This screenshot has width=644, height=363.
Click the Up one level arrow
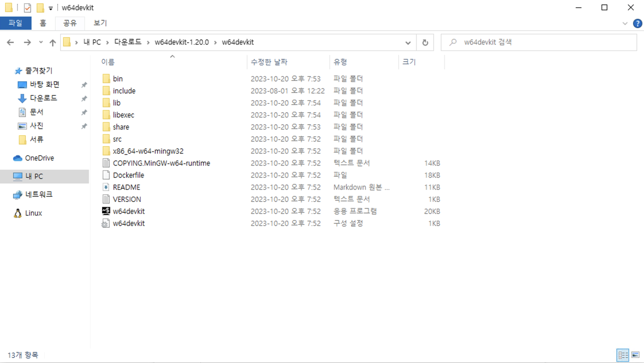52,42
